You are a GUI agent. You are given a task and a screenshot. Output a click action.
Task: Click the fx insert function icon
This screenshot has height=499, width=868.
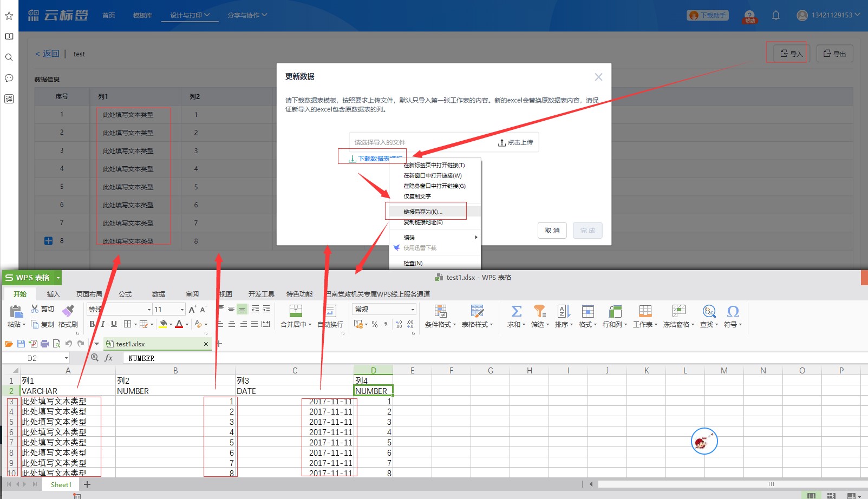[x=109, y=358]
